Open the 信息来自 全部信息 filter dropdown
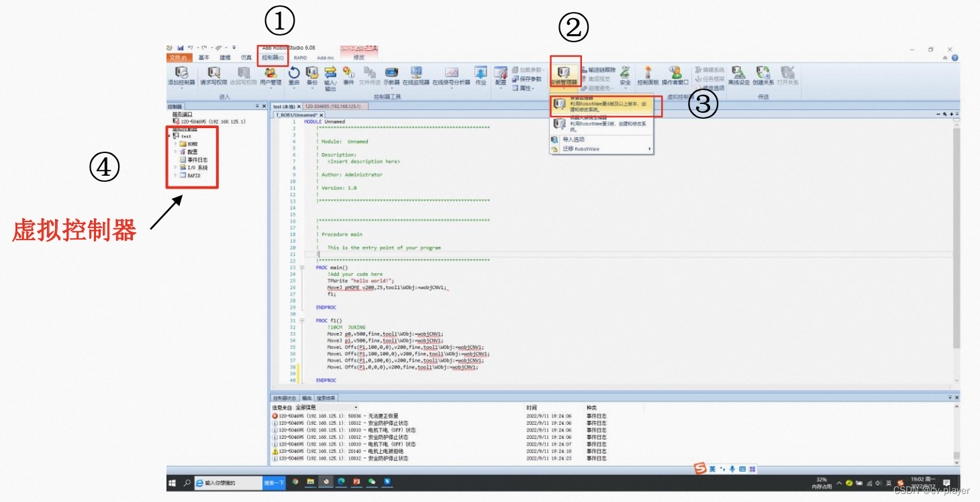Viewport: 980px width, 502px height. pyautogui.click(x=356, y=407)
